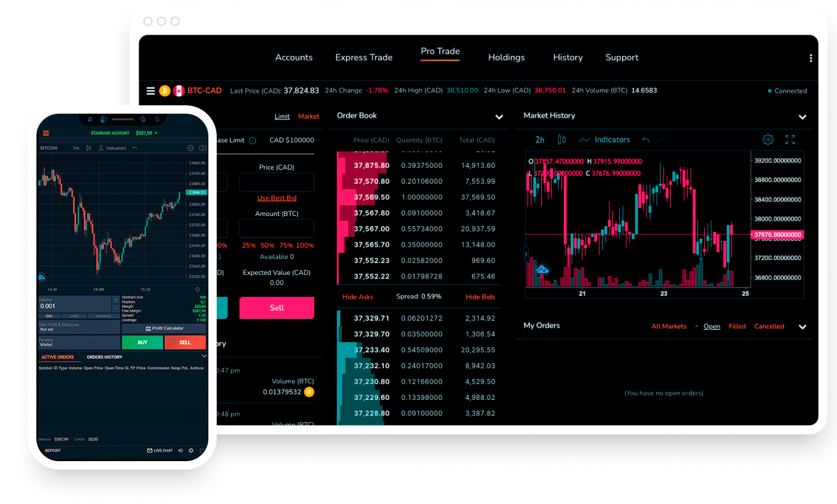Expand the chart's left side drawing panel arrow

tap(526, 254)
